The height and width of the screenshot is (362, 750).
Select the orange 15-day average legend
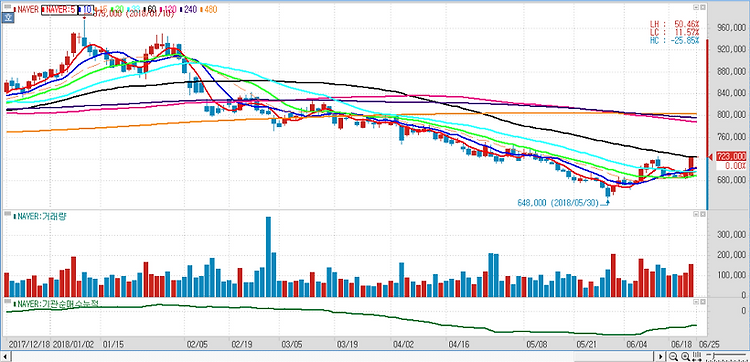[101, 10]
